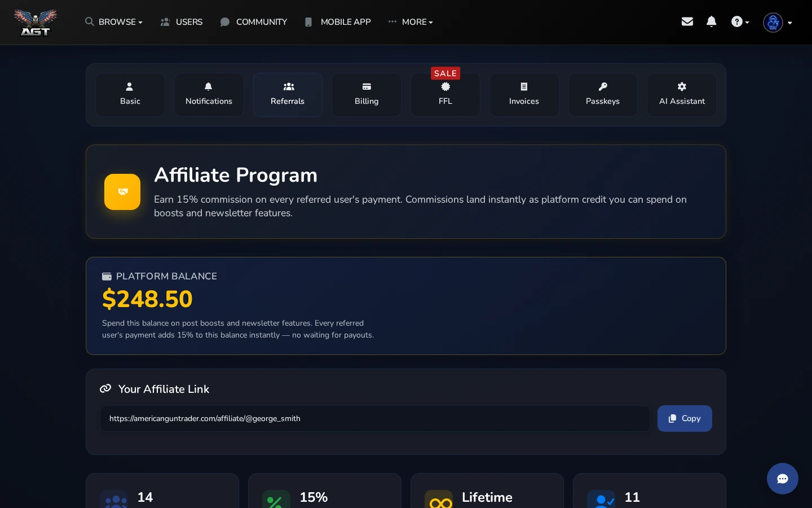
Task: Click the yellow handshake affiliate icon
Action: [x=122, y=192]
